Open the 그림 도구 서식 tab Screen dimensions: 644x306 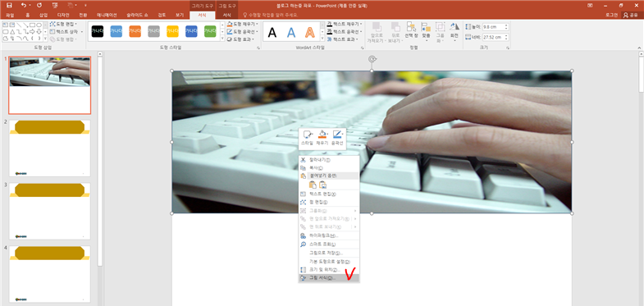click(x=226, y=16)
